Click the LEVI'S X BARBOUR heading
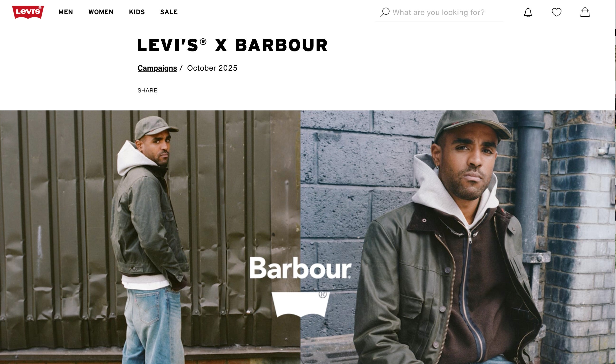This screenshot has height=364, width=616. tap(232, 45)
